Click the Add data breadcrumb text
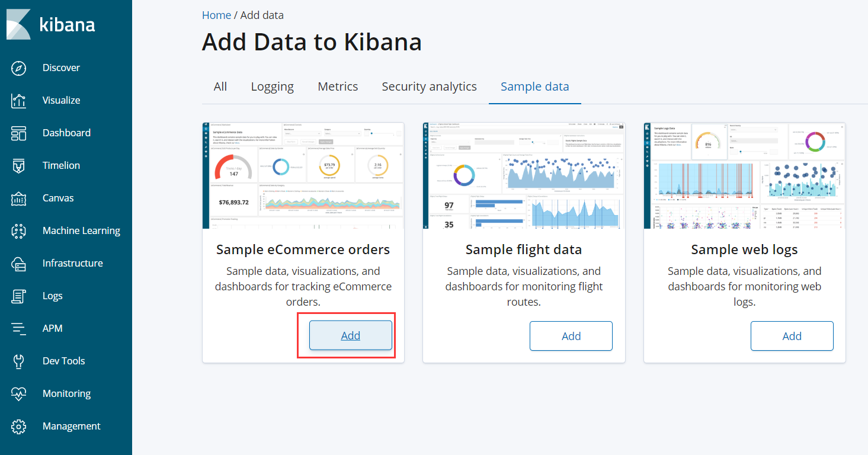Viewport: 868px width, 455px height. pyautogui.click(x=262, y=15)
